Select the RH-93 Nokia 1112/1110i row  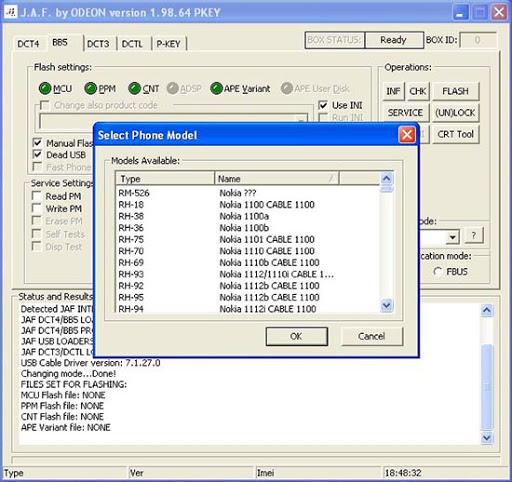tap(248, 274)
